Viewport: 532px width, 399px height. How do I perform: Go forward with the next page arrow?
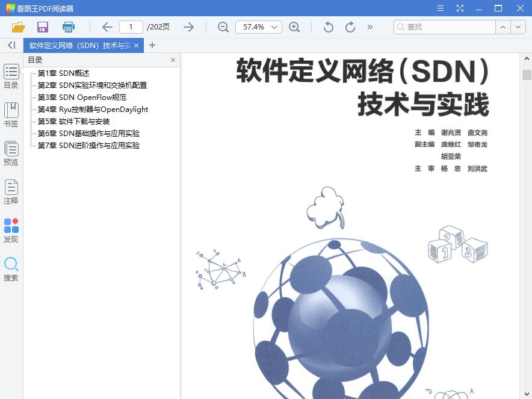188,26
